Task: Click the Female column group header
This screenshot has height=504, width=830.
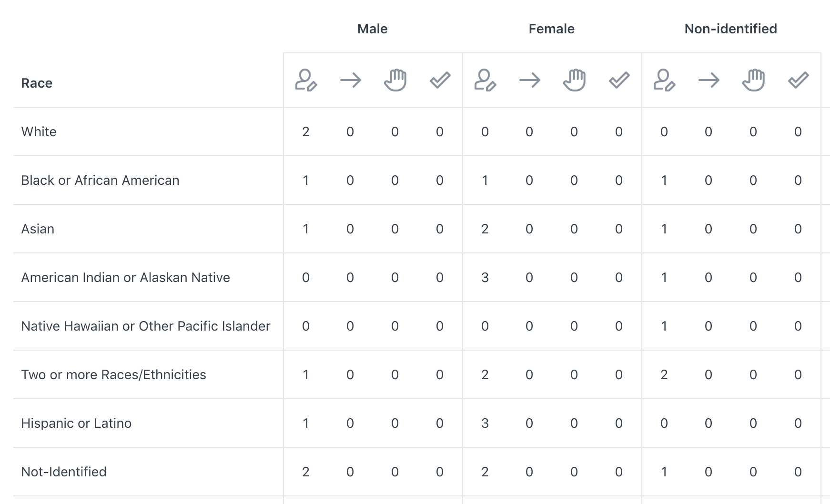Action: (x=551, y=29)
